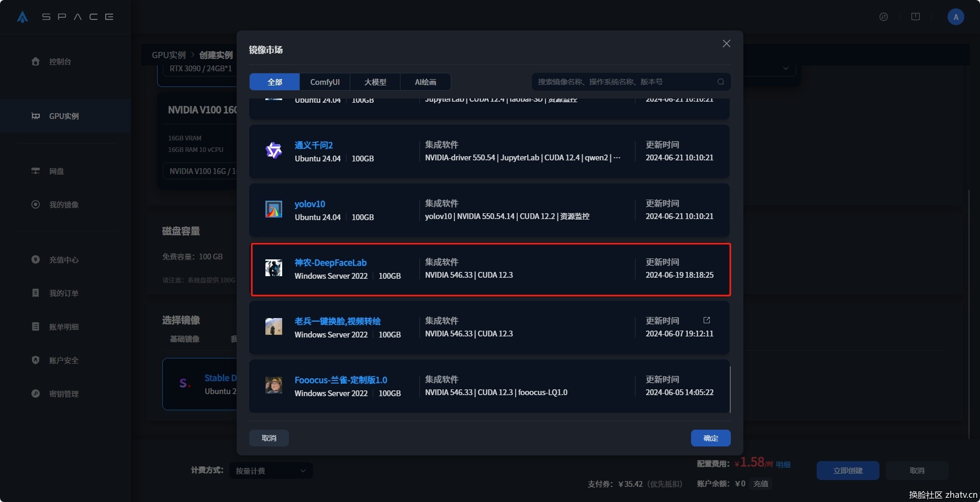Click the 老兵一键换脸 thumbnail
This screenshot has width=980, height=502.
(274, 327)
